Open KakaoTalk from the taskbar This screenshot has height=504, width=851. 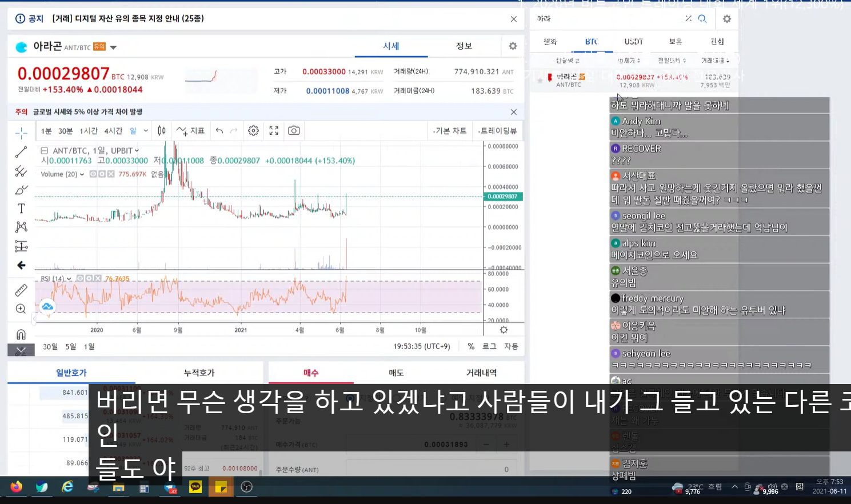coord(195,487)
